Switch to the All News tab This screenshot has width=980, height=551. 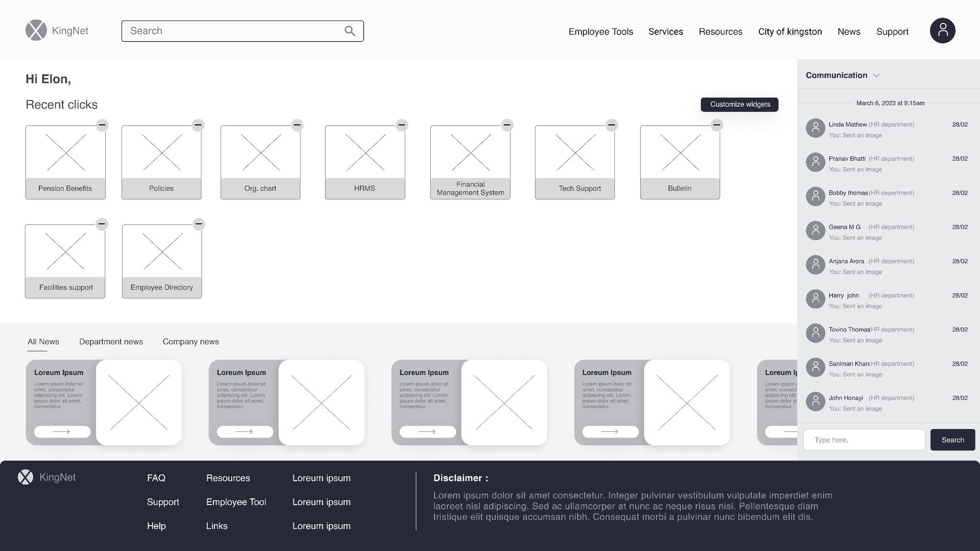tap(43, 342)
